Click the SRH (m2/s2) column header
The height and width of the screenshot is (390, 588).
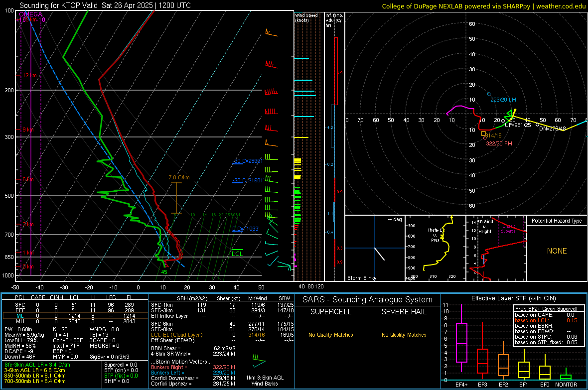click(x=192, y=298)
